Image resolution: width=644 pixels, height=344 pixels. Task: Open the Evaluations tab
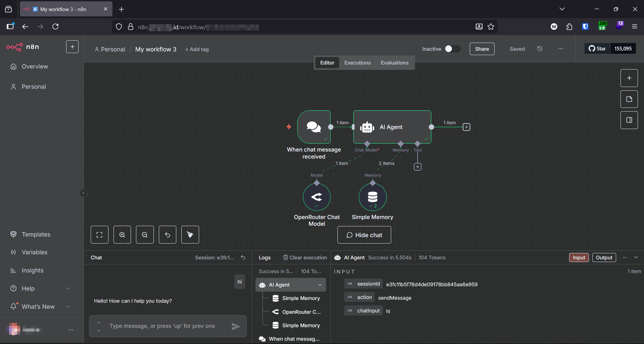click(394, 63)
